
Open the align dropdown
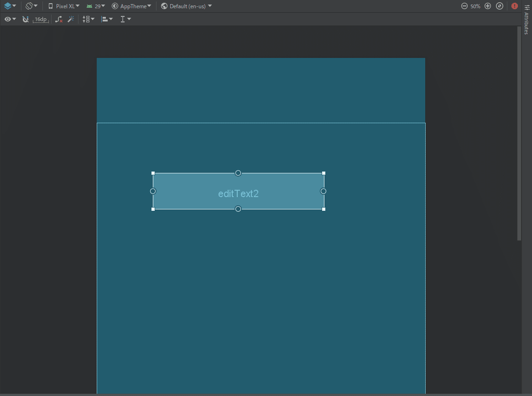pos(106,19)
